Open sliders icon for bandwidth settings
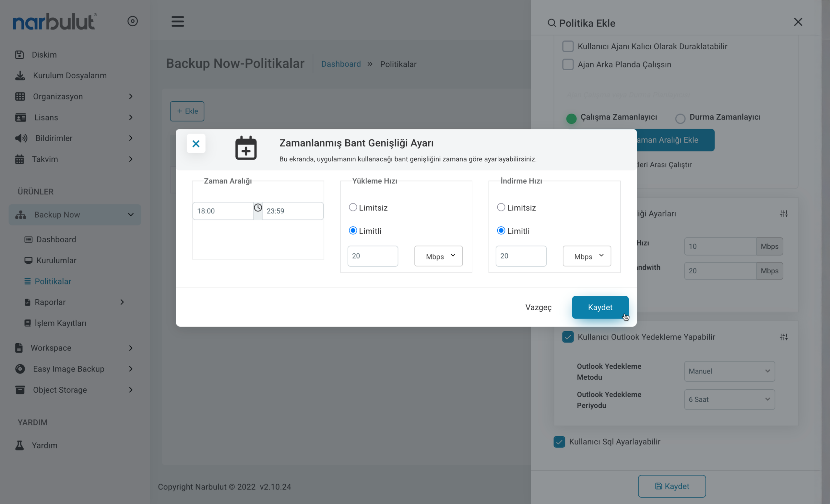 click(x=784, y=214)
